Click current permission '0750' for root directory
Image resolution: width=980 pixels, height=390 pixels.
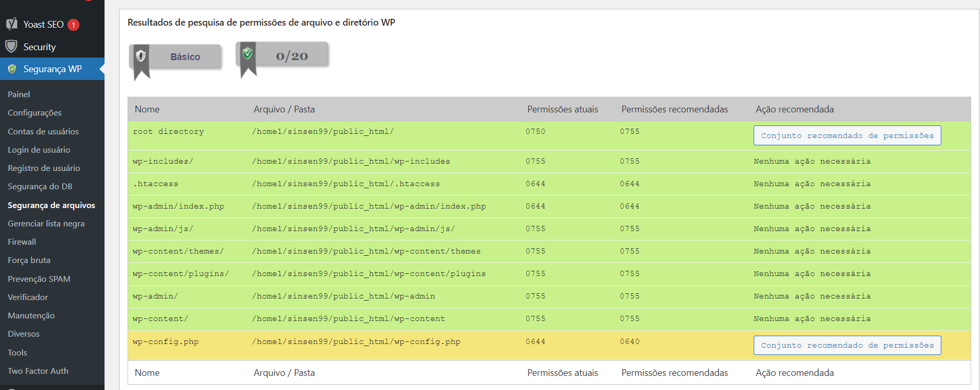(536, 131)
